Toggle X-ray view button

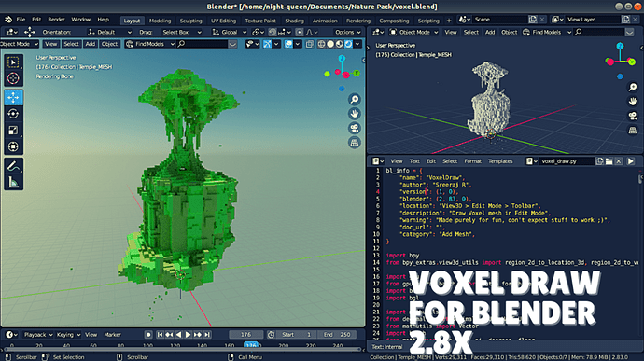(x=310, y=44)
